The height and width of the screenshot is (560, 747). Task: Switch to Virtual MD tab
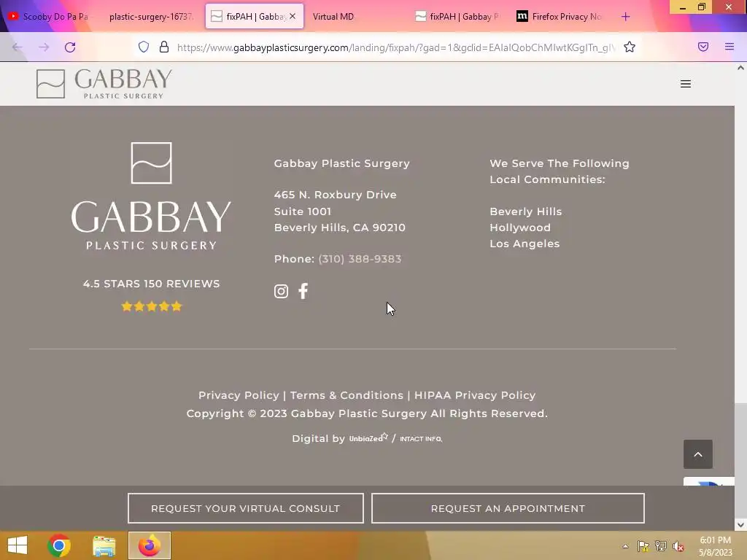333,17
